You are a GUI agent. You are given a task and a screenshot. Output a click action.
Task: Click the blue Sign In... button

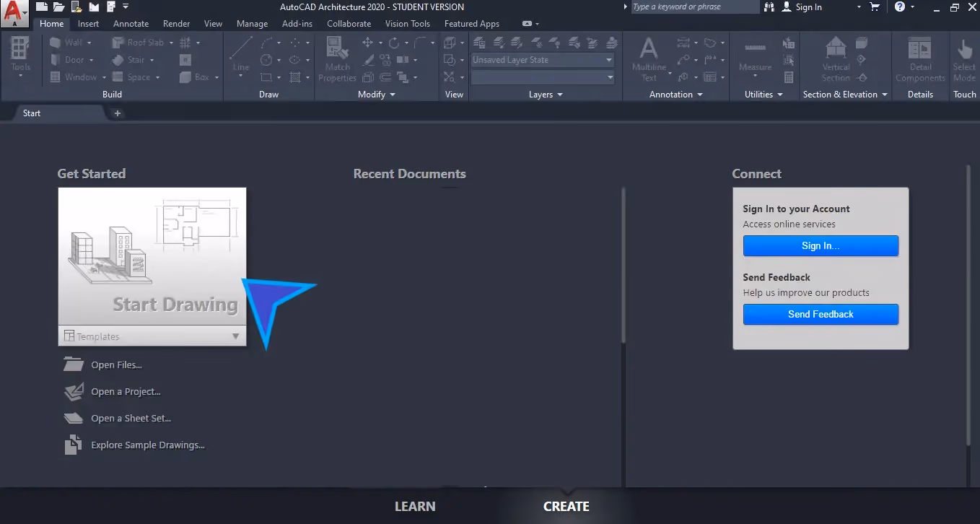click(x=821, y=246)
